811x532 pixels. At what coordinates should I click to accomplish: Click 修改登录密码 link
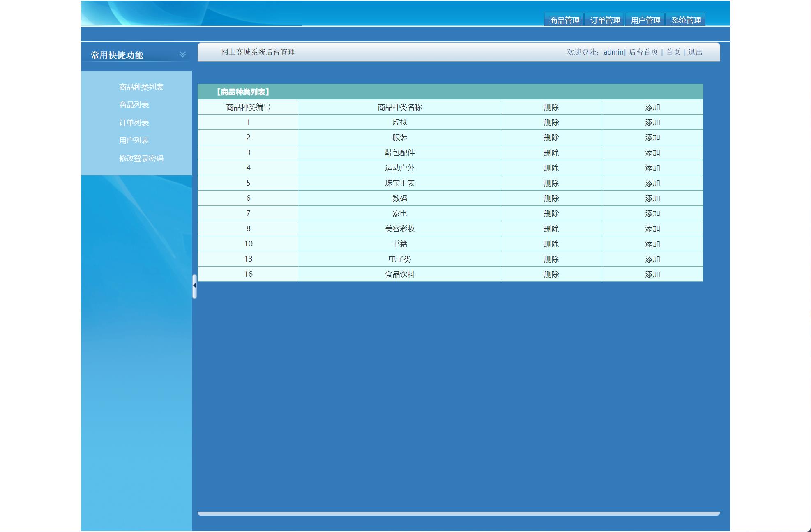[x=141, y=159]
